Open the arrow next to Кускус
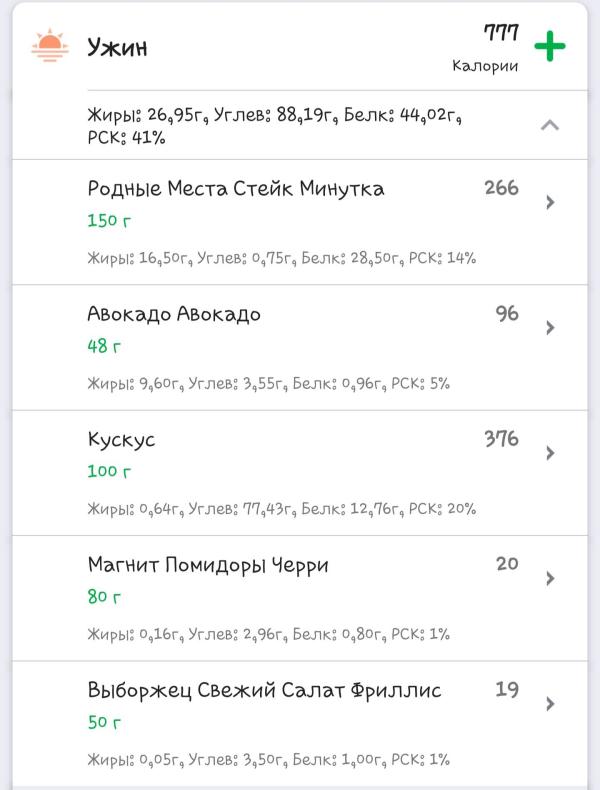 (x=550, y=453)
